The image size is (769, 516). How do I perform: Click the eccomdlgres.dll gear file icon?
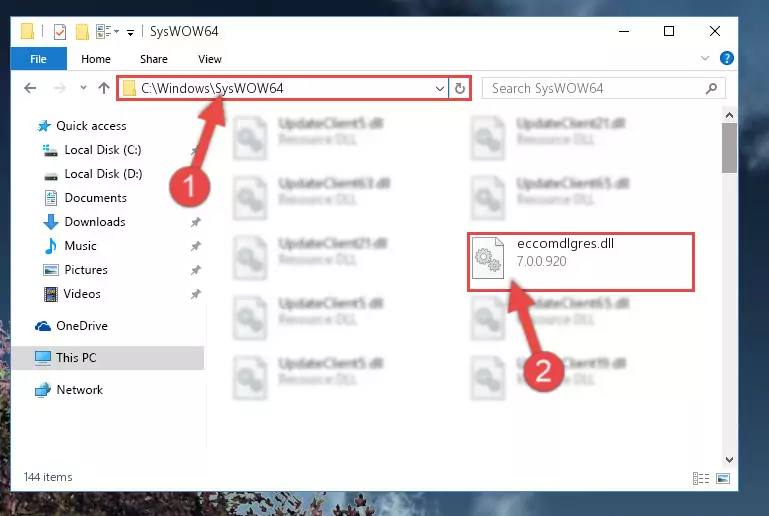pyautogui.click(x=488, y=258)
